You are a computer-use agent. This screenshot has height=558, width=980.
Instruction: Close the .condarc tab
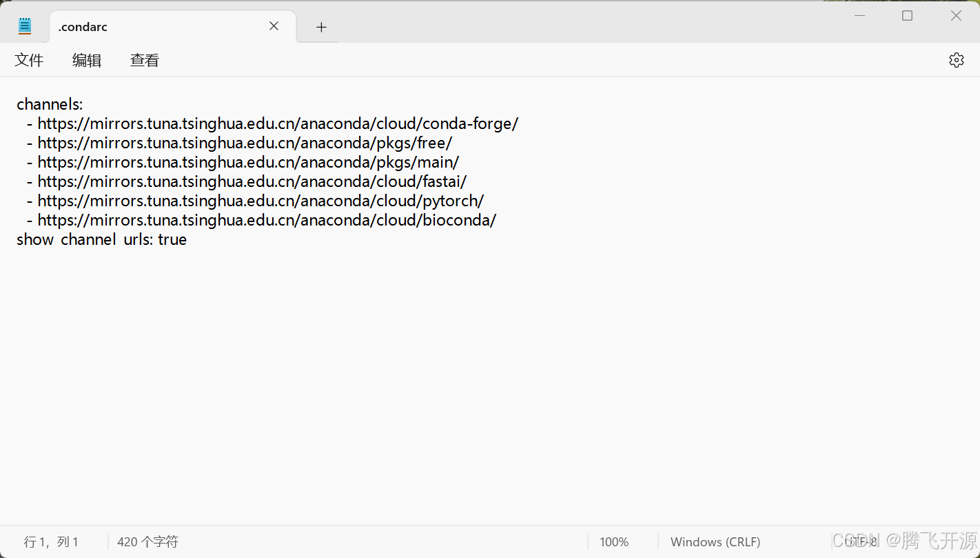(274, 26)
